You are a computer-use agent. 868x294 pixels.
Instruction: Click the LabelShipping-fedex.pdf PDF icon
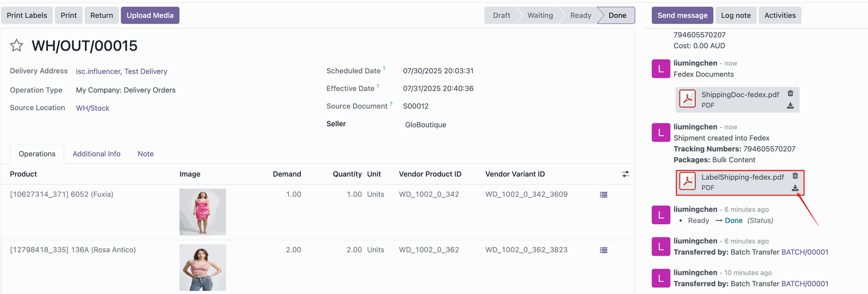pyautogui.click(x=688, y=182)
